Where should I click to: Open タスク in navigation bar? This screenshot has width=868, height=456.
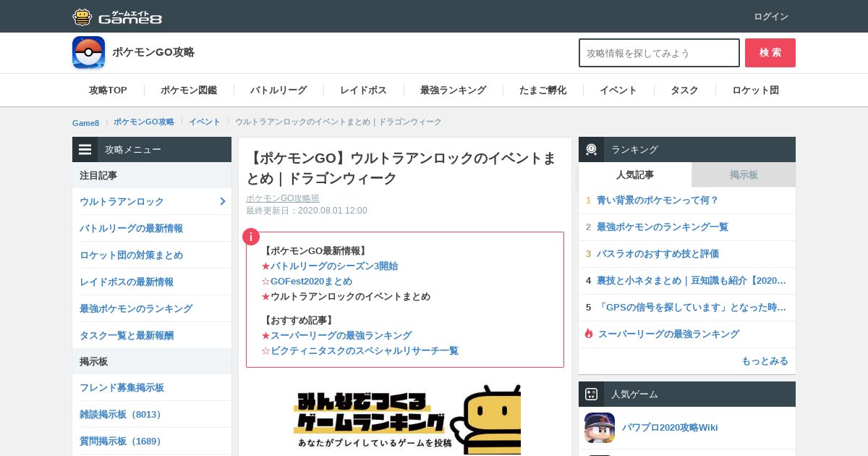(x=684, y=90)
